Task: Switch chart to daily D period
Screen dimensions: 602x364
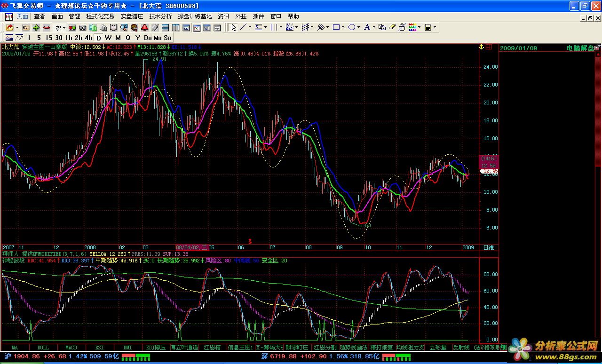Action: click(x=99, y=38)
